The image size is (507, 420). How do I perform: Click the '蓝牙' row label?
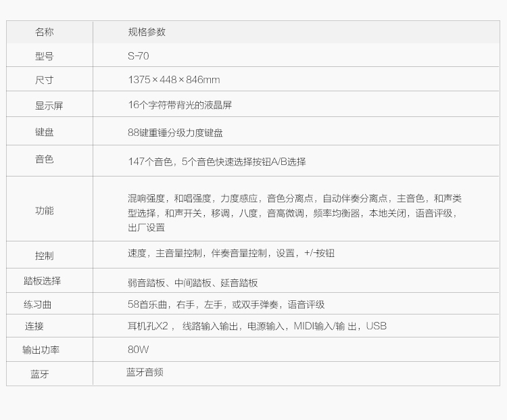[40, 375]
